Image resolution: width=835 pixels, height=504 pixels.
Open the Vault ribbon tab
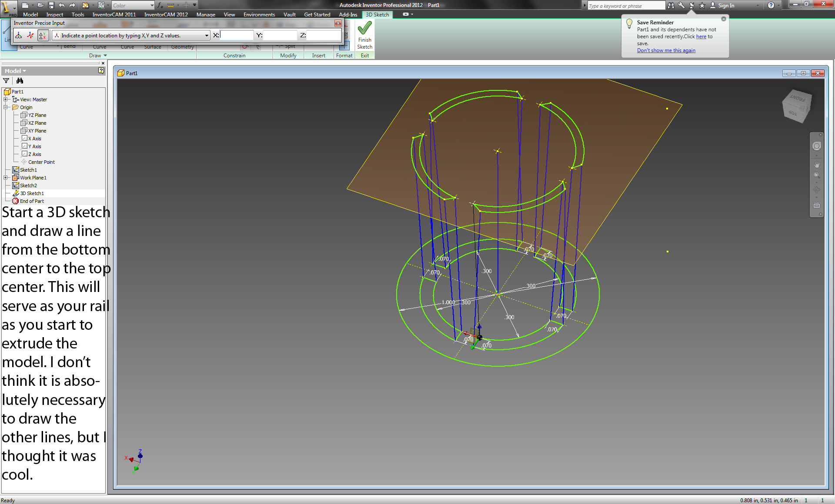click(x=290, y=14)
